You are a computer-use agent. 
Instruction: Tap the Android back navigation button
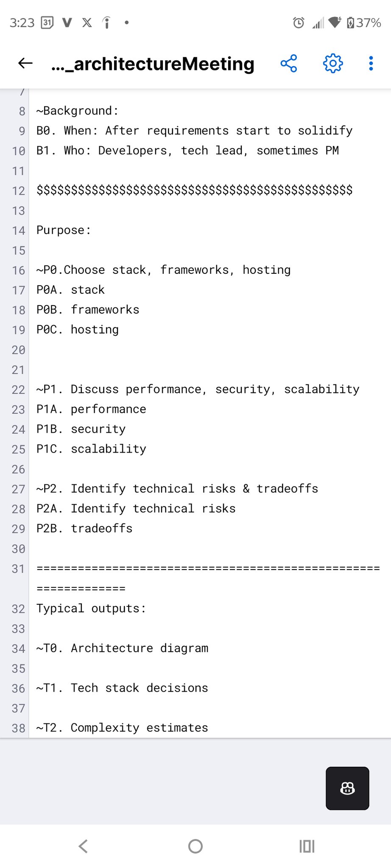(84, 846)
